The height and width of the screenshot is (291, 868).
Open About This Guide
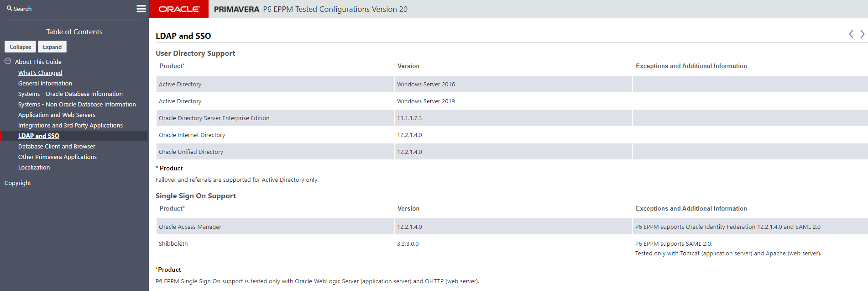point(38,62)
